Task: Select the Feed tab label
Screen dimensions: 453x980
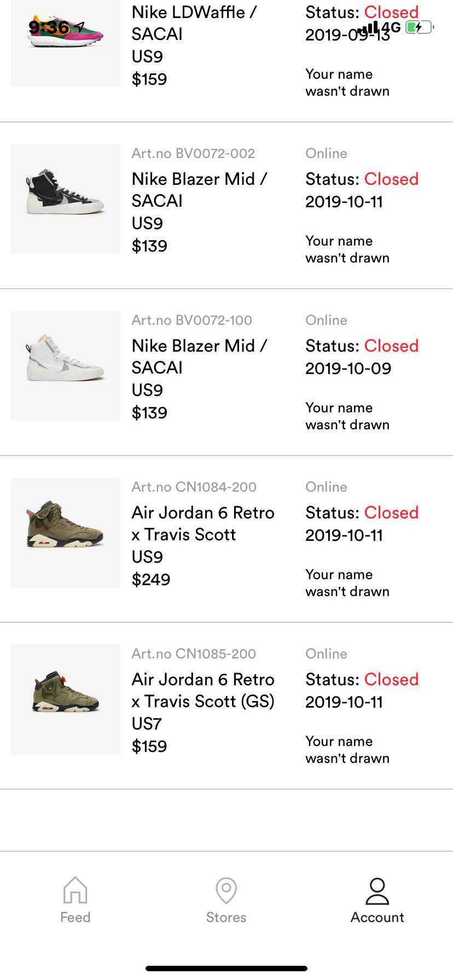Action: point(75,917)
